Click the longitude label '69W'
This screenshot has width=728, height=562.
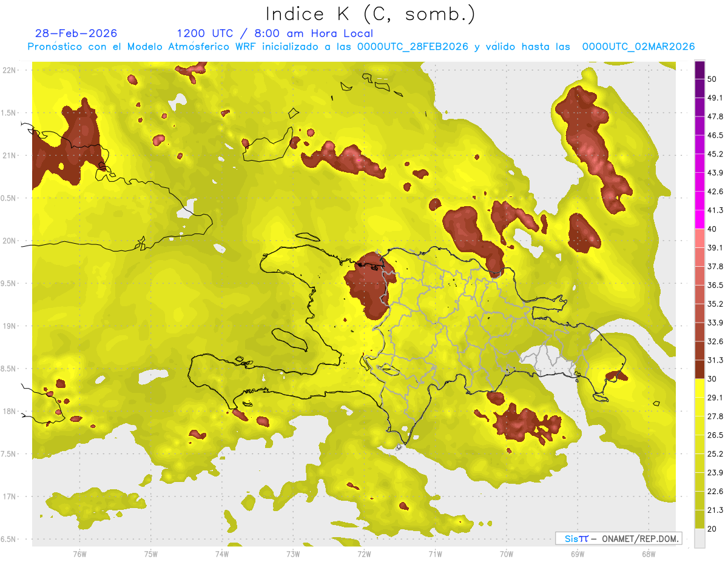[x=578, y=554]
